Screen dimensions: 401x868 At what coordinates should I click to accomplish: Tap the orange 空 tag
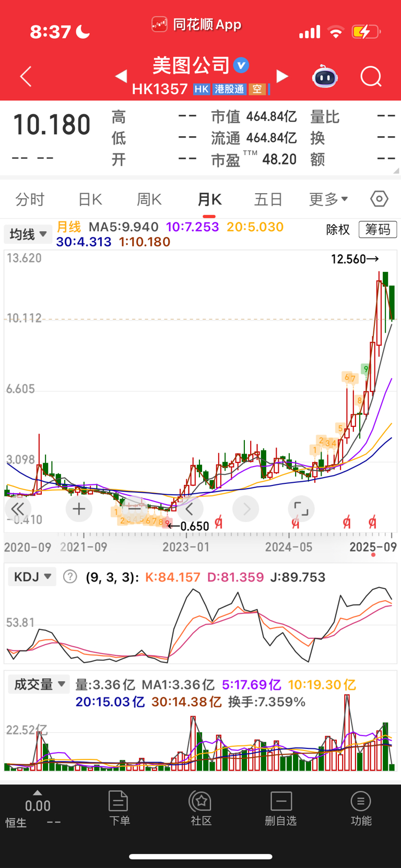(x=257, y=89)
